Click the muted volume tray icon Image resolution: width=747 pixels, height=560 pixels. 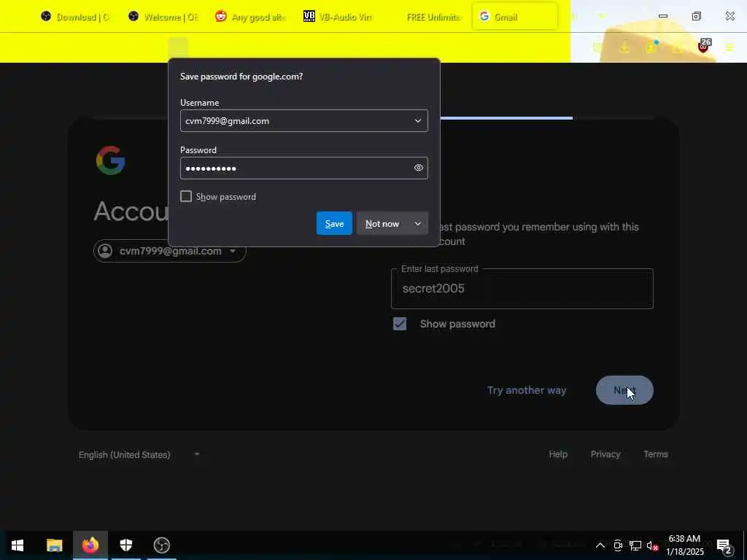[x=652, y=545]
